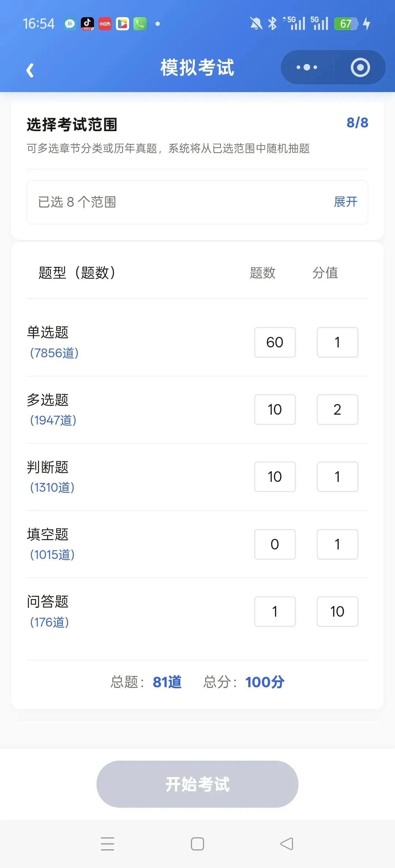The image size is (395, 868).
Task: Tap the Android back triangle button
Action: pyautogui.click(x=287, y=844)
